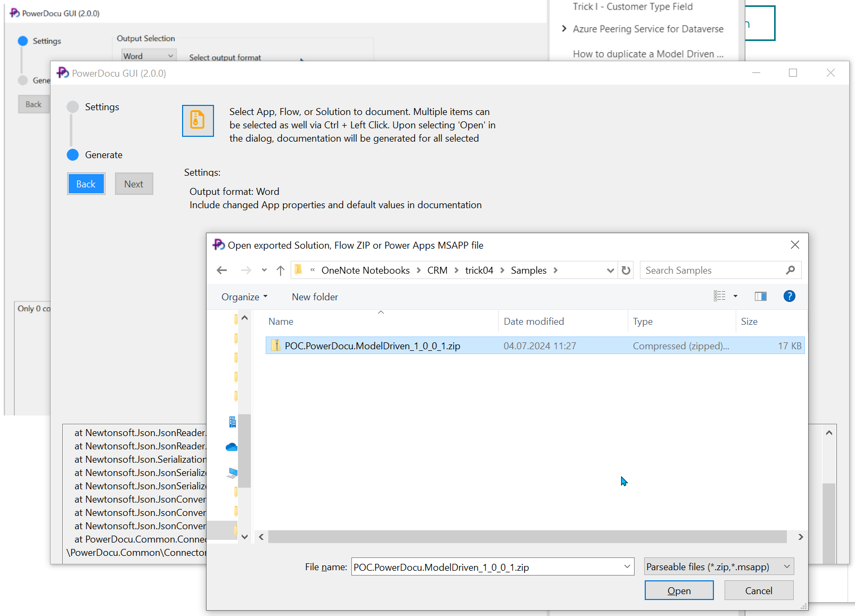Viewport: 855px width, 616px height.
Task: Click the file list scroll right arrow
Action: pyautogui.click(x=801, y=537)
